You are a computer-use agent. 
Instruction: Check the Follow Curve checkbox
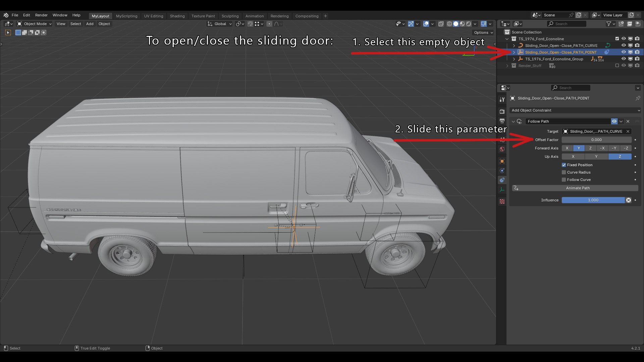564,180
